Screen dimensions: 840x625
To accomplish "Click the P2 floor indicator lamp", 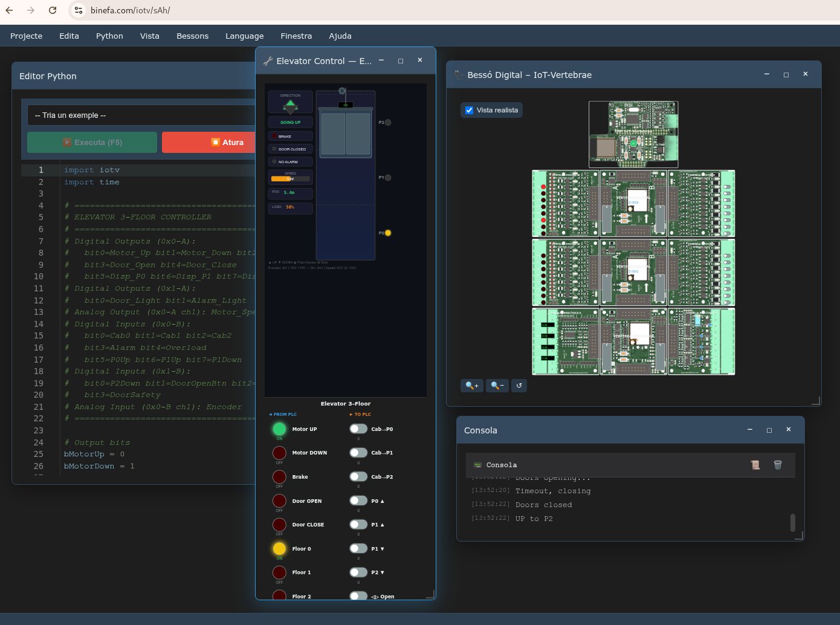I will pos(388,123).
